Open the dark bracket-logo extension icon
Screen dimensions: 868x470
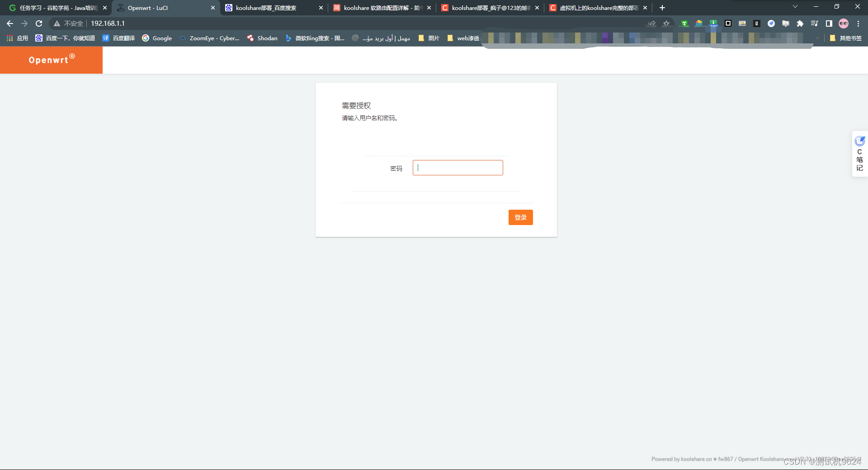pos(757,23)
